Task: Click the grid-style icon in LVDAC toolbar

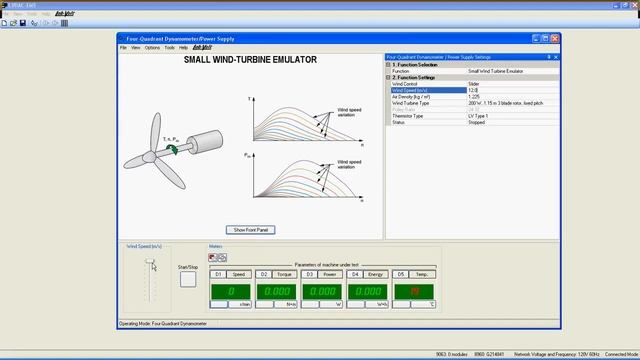Action: [64, 23]
